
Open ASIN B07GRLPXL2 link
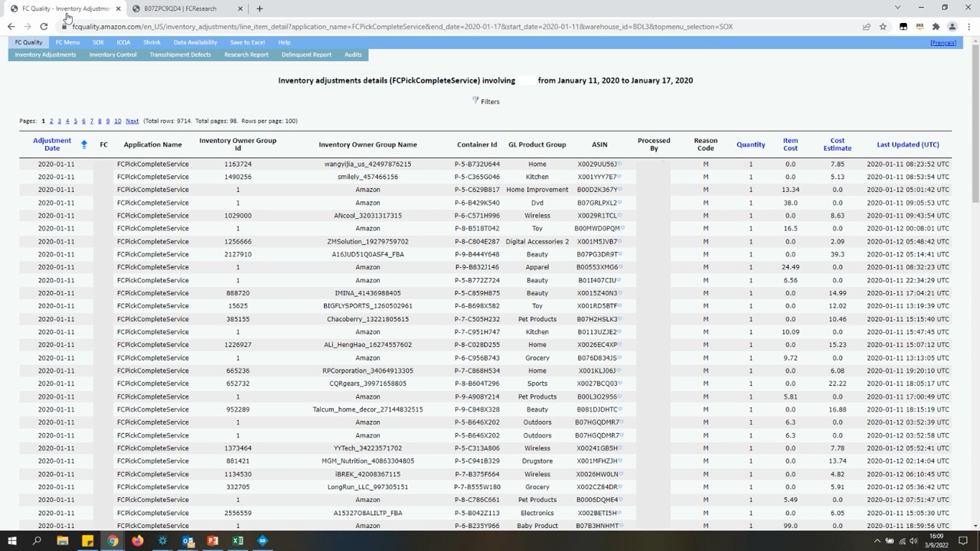coord(597,203)
